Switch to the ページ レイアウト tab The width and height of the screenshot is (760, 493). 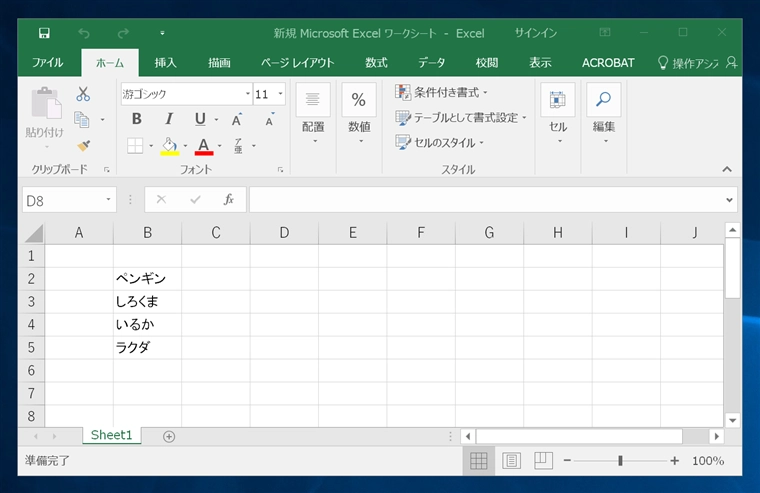(x=298, y=63)
